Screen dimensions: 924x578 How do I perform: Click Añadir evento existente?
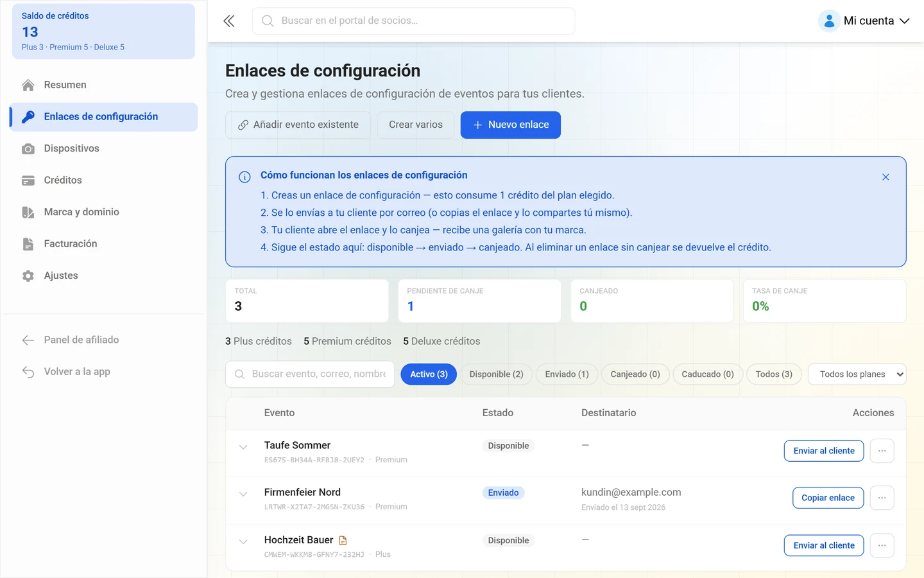298,125
